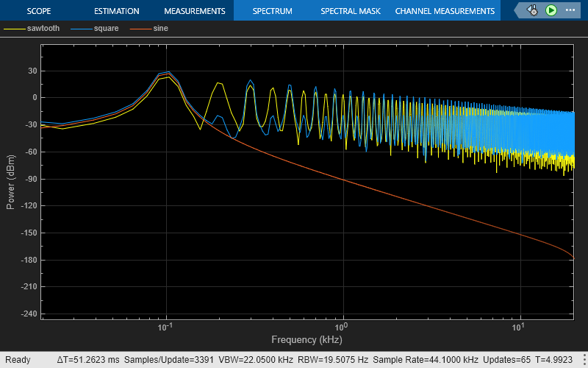The height and width of the screenshot is (368, 588).
Task: Toggle sine signal in the legend
Action: [x=159, y=29]
